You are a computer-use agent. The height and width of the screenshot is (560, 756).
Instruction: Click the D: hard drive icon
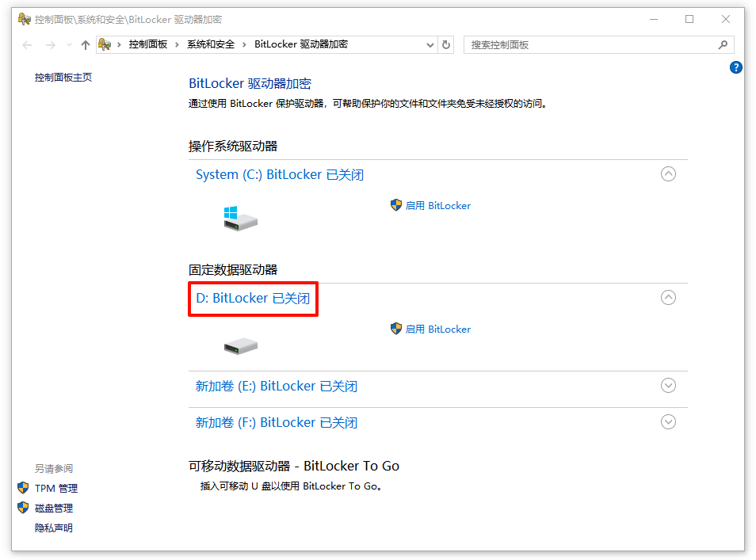241,345
